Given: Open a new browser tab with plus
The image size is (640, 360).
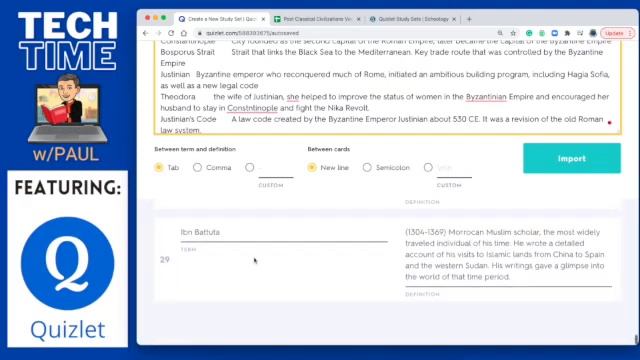Looking at the screenshot, I should tap(469, 19).
